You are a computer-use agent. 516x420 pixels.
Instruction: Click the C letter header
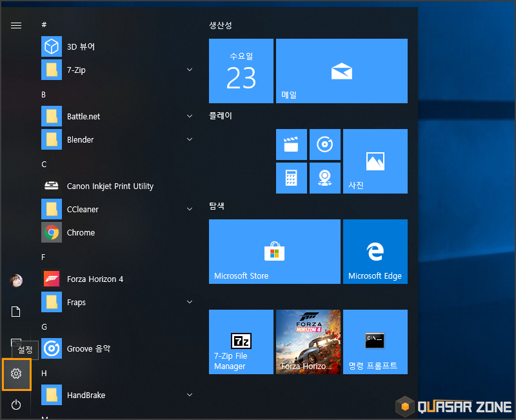pyautogui.click(x=44, y=165)
